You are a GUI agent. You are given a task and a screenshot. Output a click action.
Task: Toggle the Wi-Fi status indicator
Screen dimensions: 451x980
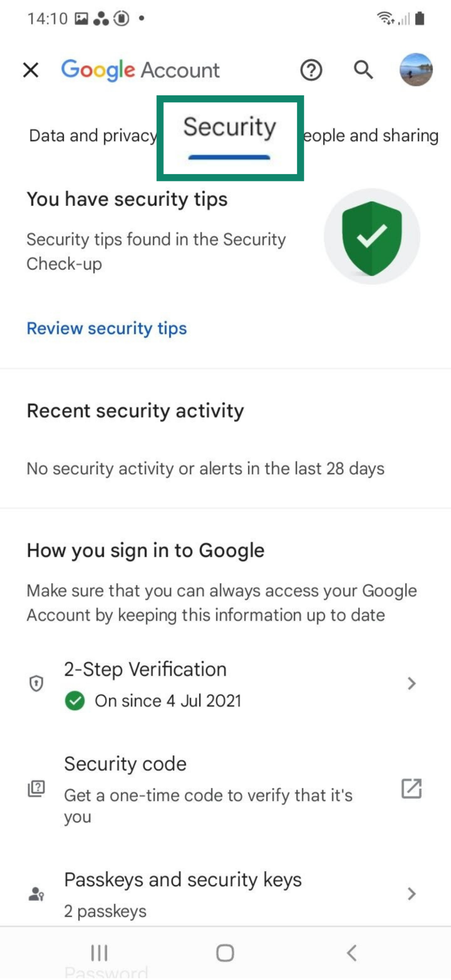384,18
